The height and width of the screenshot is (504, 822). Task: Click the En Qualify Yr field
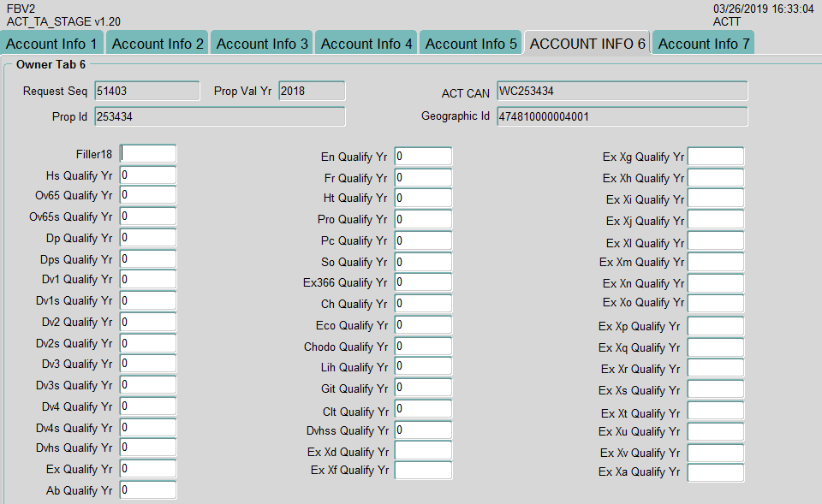pos(423,157)
